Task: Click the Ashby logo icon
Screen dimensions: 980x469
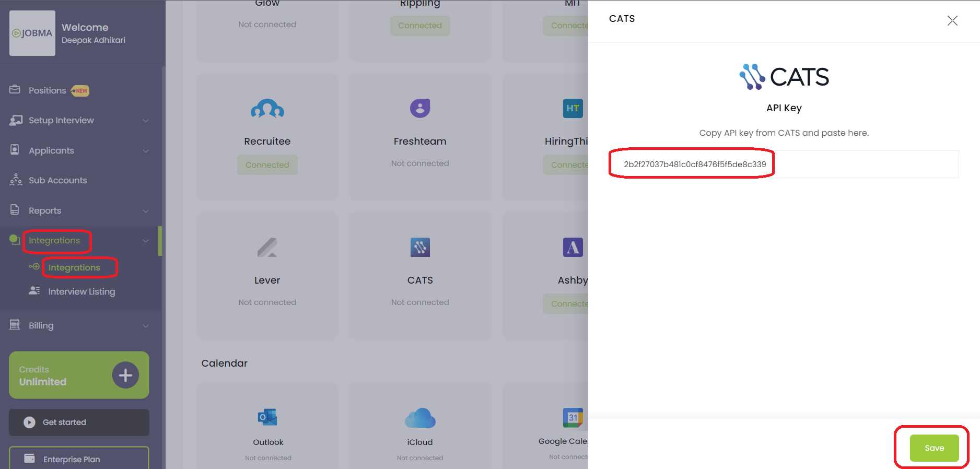Action: point(573,248)
